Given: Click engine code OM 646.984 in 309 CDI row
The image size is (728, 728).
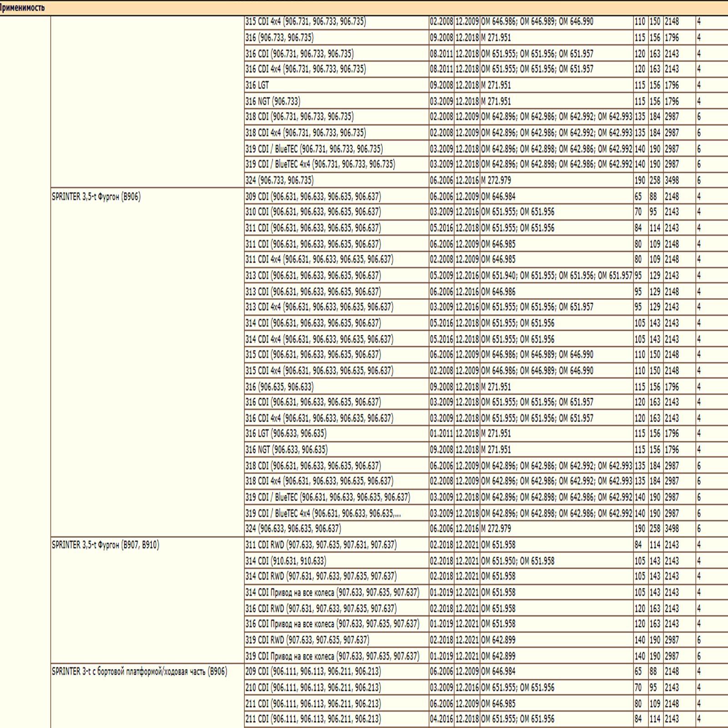Looking at the screenshot, I should (498, 197).
